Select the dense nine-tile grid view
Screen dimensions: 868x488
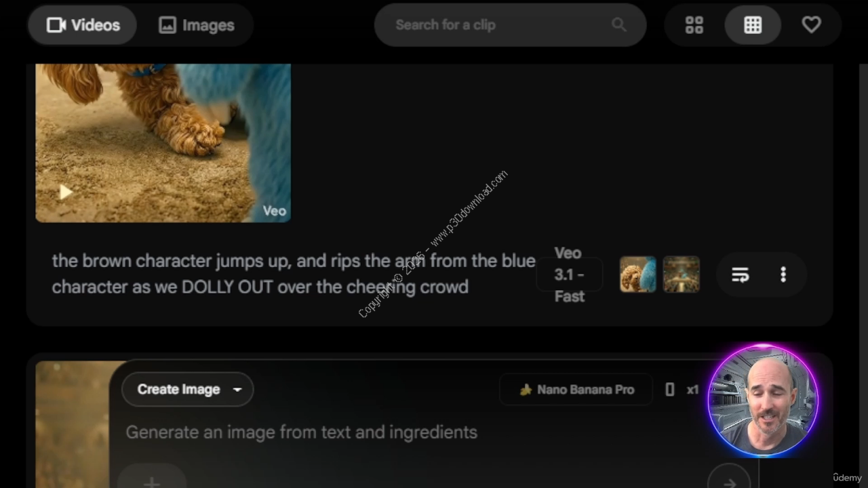[753, 25]
